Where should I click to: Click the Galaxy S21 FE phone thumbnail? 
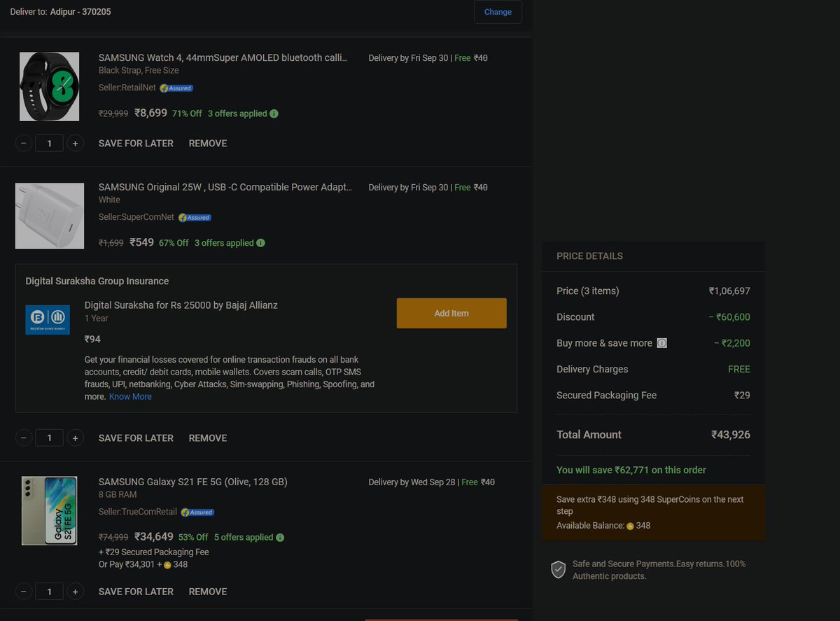50,510
